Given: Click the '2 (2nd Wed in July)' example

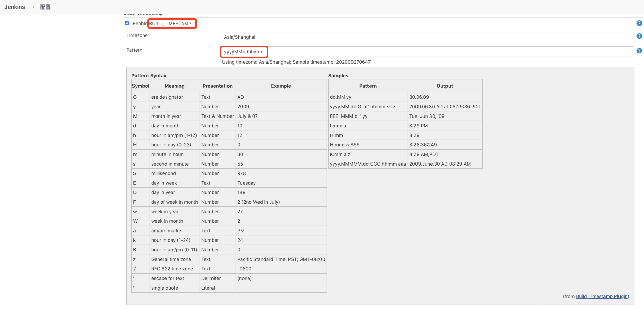Looking at the screenshot, I should click(281, 202).
